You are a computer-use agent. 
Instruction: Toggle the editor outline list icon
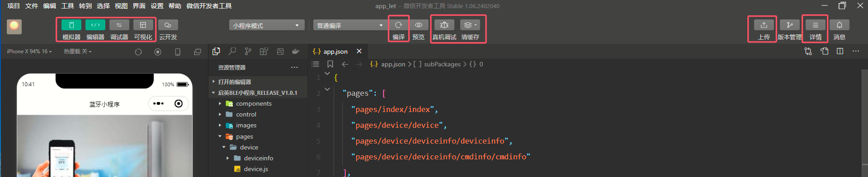(316, 64)
